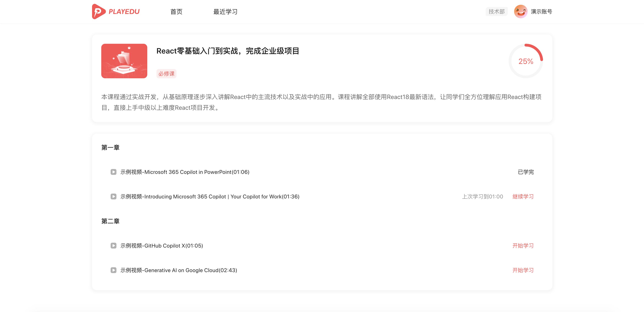Select the course title React零基础入门到实战
The height and width of the screenshot is (312, 644).
point(227,51)
